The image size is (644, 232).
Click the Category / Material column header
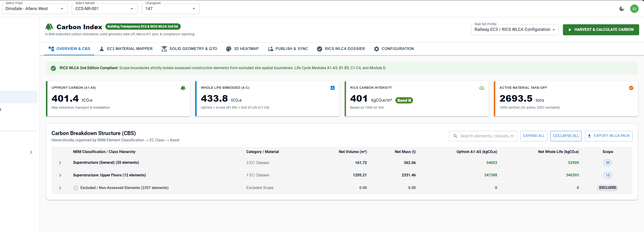click(x=262, y=152)
